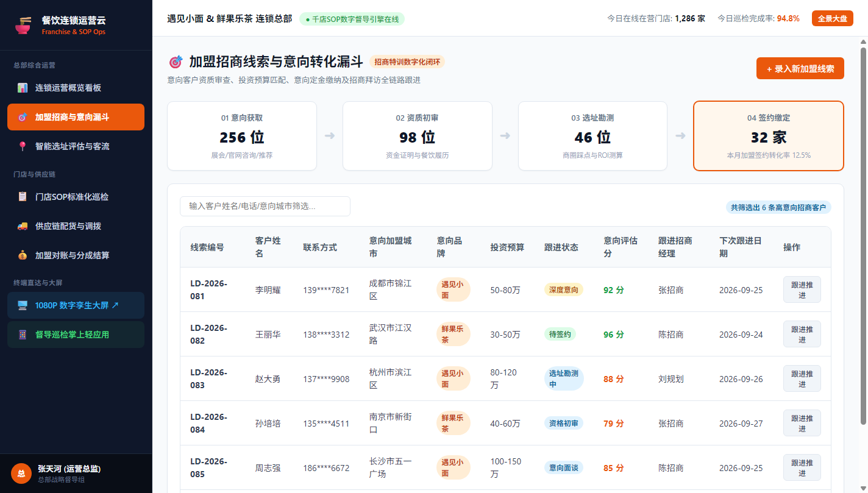The width and height of the screenshot is (868, 493).
Task: Click the 79 分 score
Action: pyautogui.click(x=613, y=424)
